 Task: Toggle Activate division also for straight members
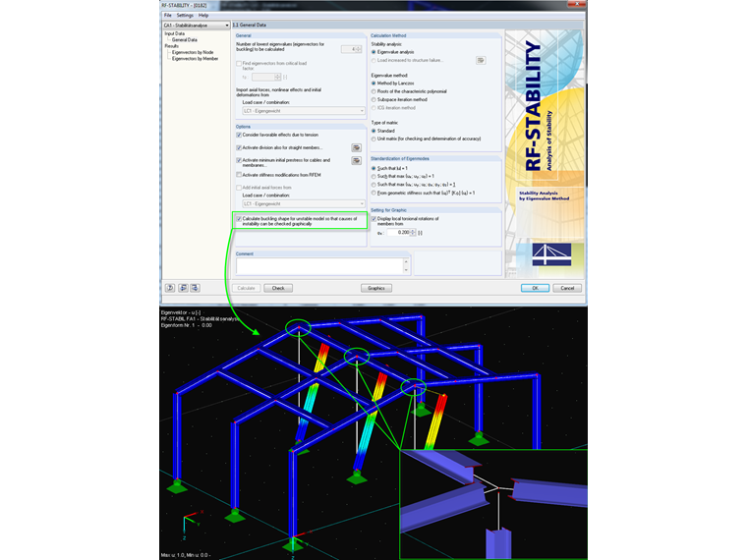click(239, 148)
